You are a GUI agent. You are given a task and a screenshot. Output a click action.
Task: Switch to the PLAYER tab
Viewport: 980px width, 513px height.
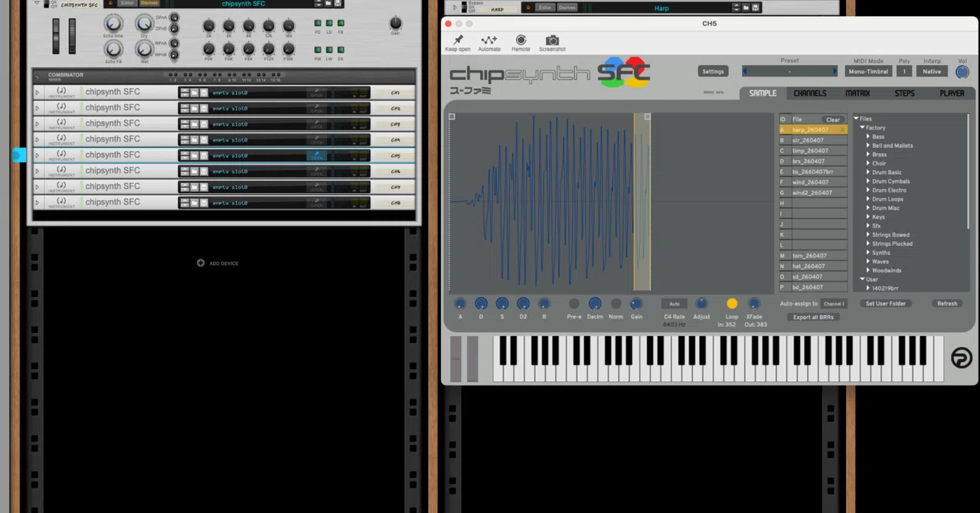952,93
